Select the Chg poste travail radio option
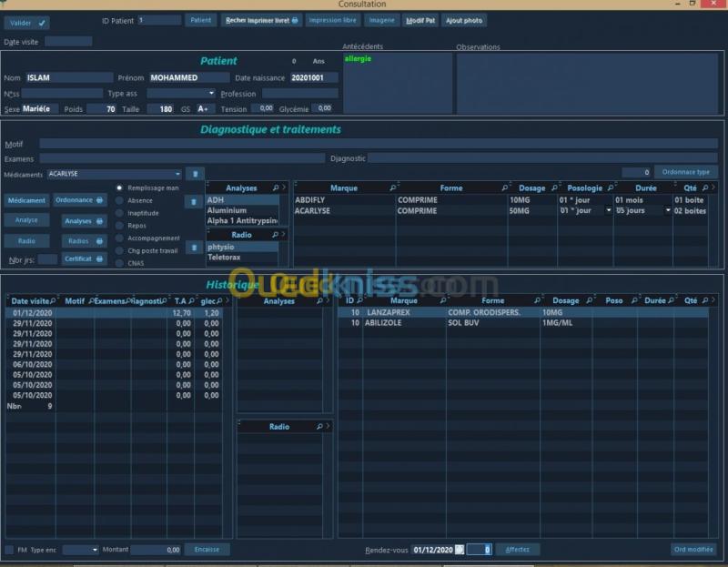 (x=119, y=251)
